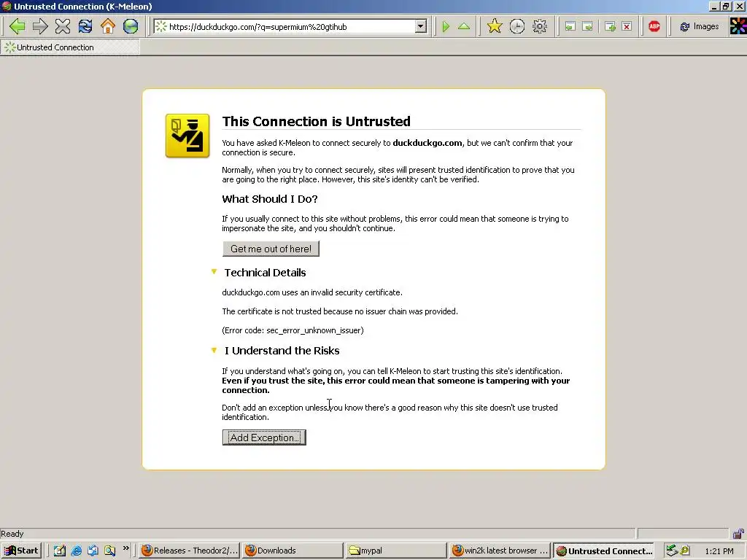Collapse the Technical Details section
Screen dimensions: 747x560
pyautogui.click(x=214, y=272)
